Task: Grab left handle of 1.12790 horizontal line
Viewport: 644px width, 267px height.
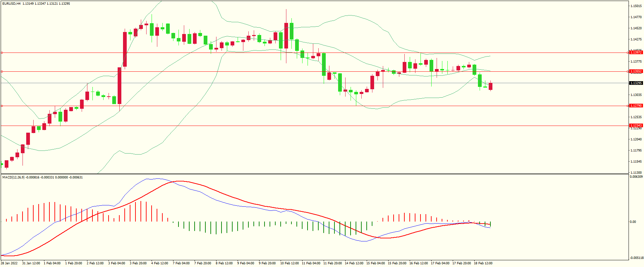Action: [x=2, y=106]
